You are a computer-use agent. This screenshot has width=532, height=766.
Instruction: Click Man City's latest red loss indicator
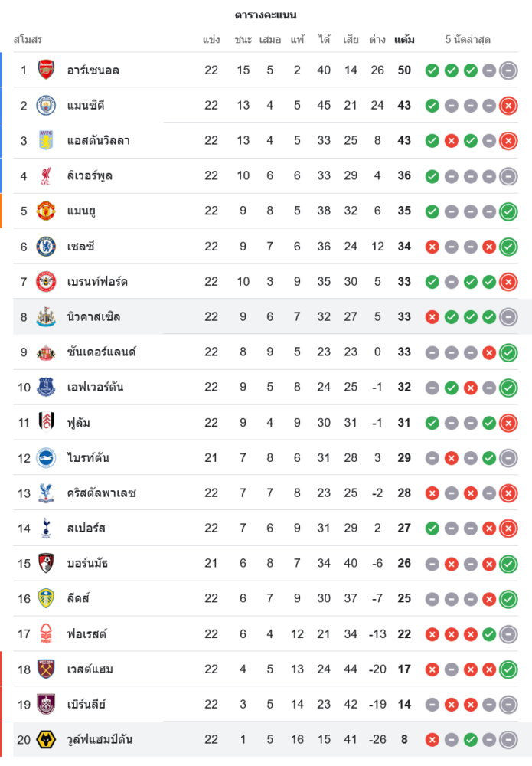pos(508,106)
